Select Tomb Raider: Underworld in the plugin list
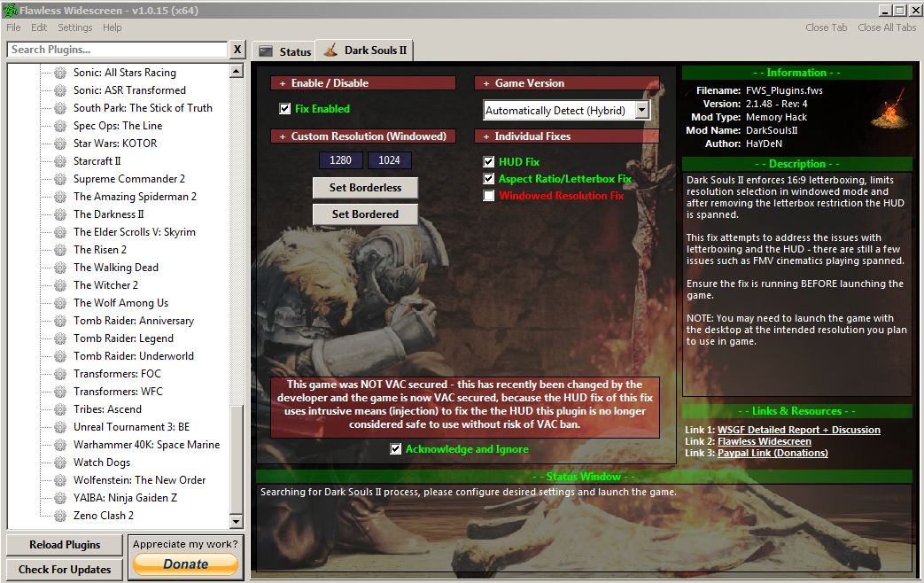The image size is (924, 583). pos(133,357)
